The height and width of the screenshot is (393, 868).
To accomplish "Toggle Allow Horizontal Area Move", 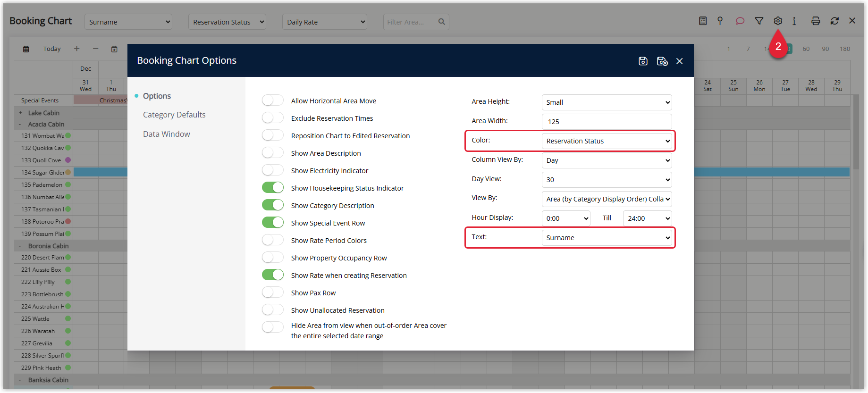I will 273,100.
